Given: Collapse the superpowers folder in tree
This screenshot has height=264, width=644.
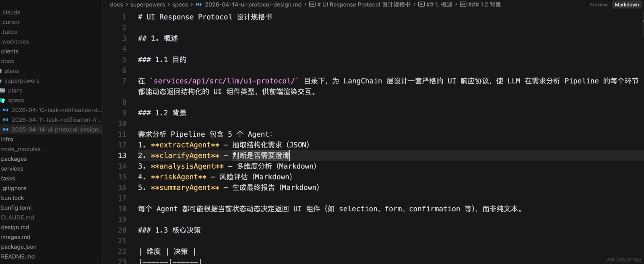Looking at the screenshot, I should click(x=22, y=81).
